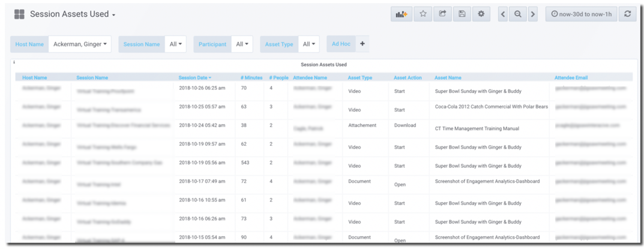644x250 pixels.
Task: Open the time range picker
Action: click(x=581, y=14)
